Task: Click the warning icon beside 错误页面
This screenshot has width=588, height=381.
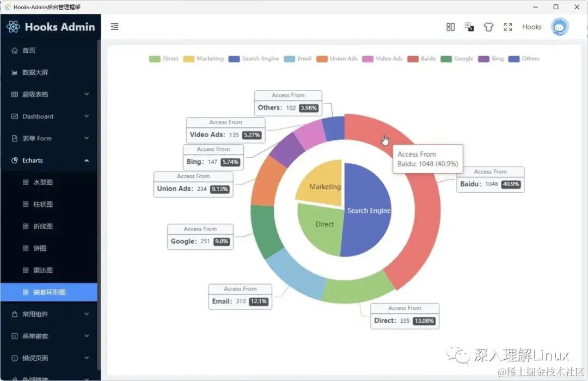Action: [15, 358]
